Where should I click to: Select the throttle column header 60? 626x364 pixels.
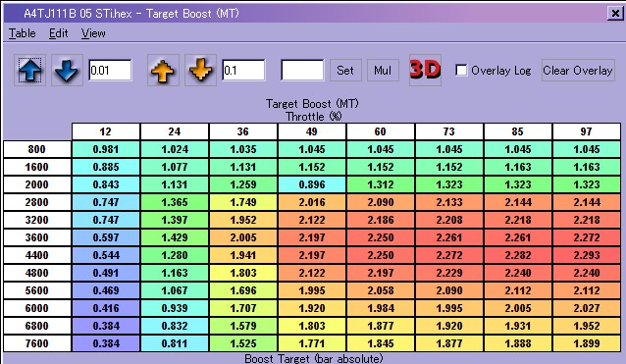[381, 131]
